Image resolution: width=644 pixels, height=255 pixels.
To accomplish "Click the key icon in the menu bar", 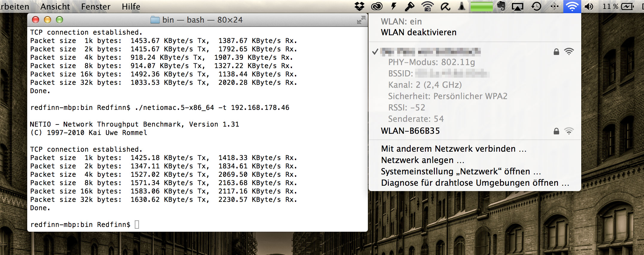I will coord(409,6).
